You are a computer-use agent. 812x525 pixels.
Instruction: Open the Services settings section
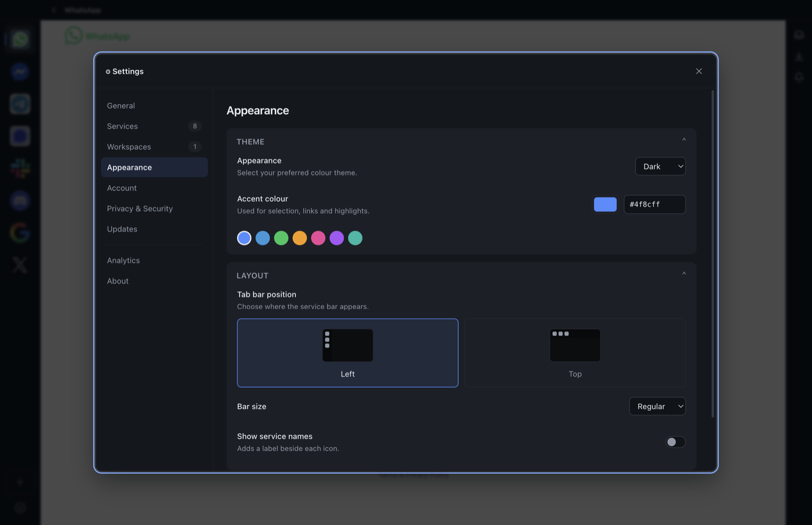[154, 126]
